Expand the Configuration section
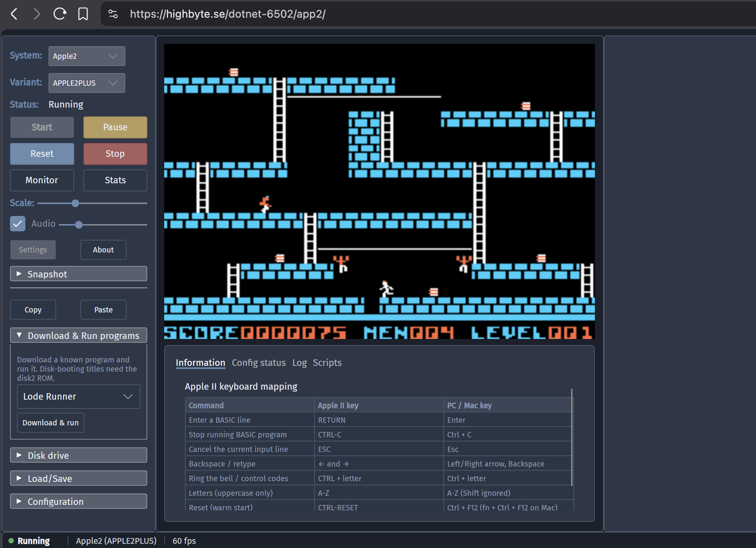Screen dimensions: 756x548 pyautogui.click(x=78, y=502)
